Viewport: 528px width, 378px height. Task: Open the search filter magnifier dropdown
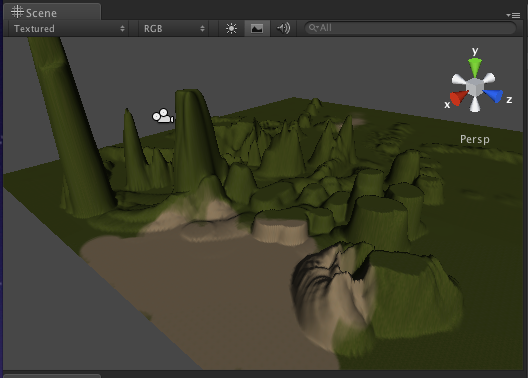coord(314,28)
